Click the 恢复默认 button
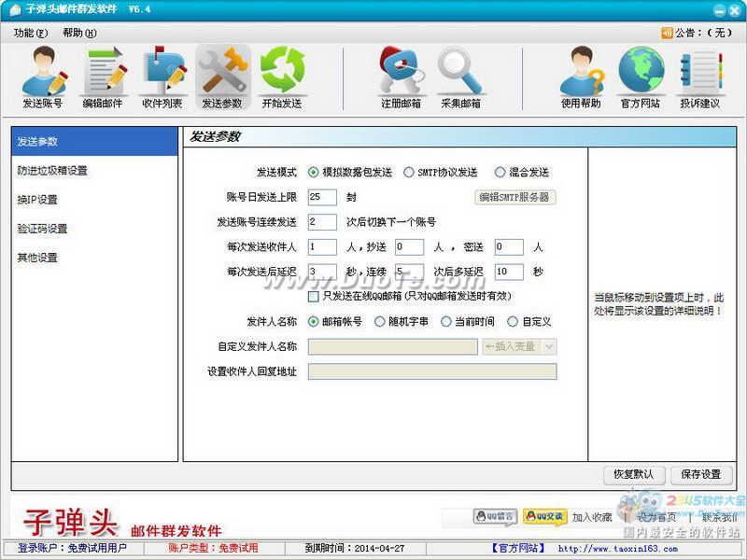This screenshot has height=560, width=747. point(634,474)
